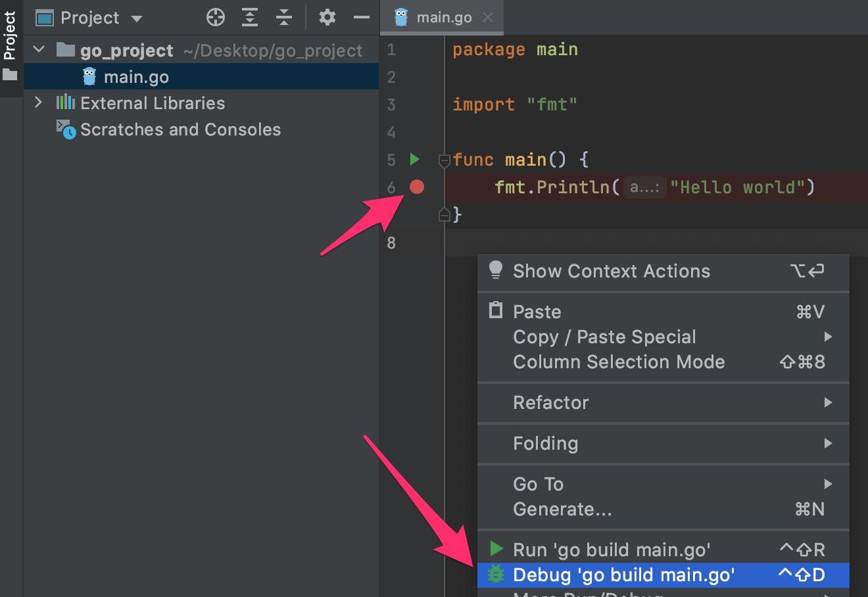Viewport: 868px width, 597px height.
Task: Open the Project view dropdown arrow
Action: pyautogui.click(x=137, y=18)
